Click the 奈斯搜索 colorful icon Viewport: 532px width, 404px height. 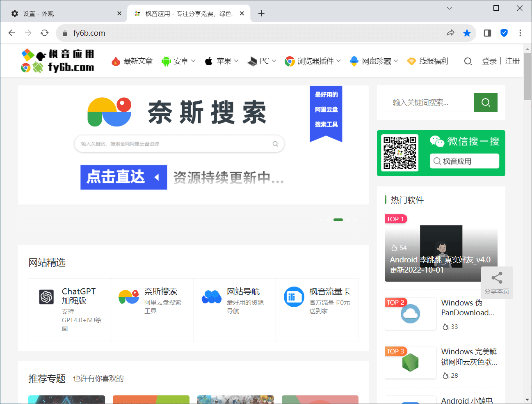129,296
